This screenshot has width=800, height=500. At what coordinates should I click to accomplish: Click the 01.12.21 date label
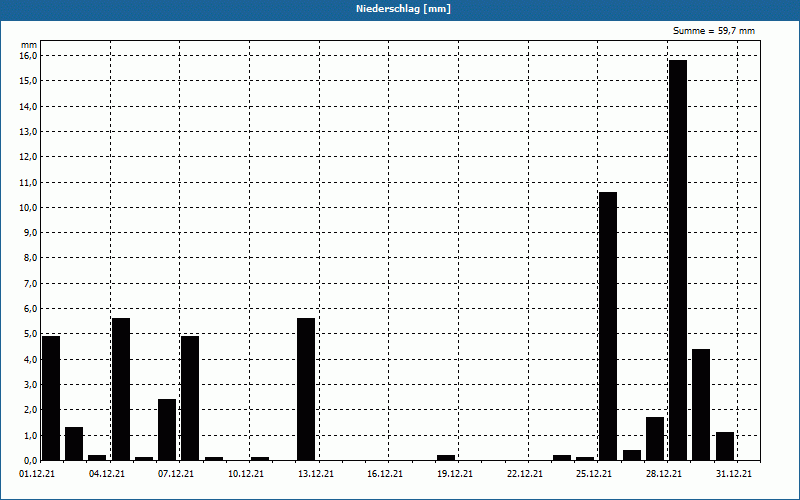(x=37, y=474)
